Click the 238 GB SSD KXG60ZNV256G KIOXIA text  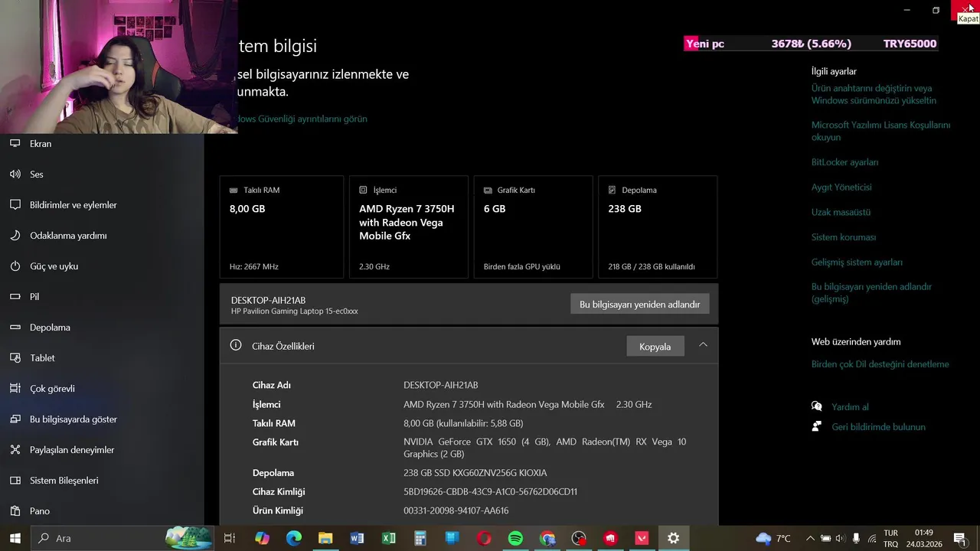[475, 473]
